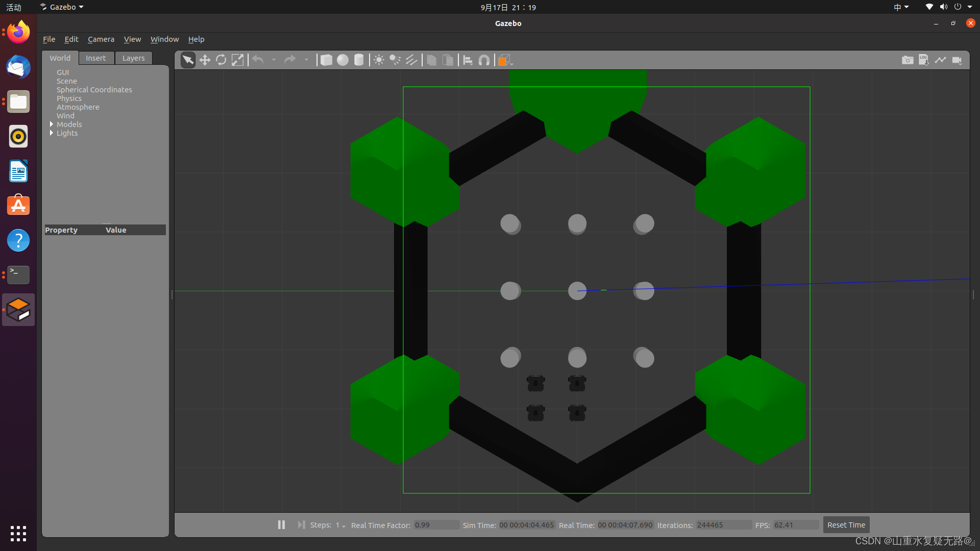Select the translate/move tool
The height and width of the screenshot is (551, 980).
pyautogui.click(x=204, y=60)
